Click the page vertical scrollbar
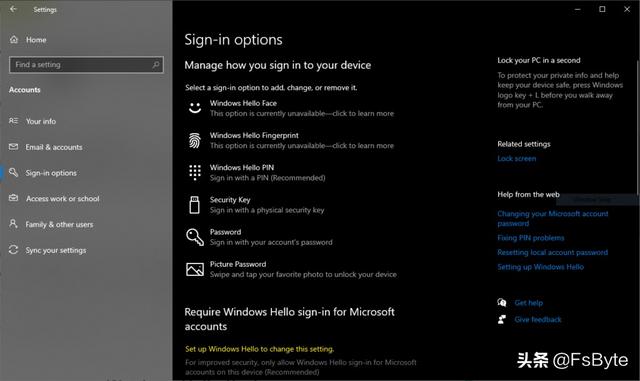The height and width of the screenshot is (381, 640). point(637,127)
